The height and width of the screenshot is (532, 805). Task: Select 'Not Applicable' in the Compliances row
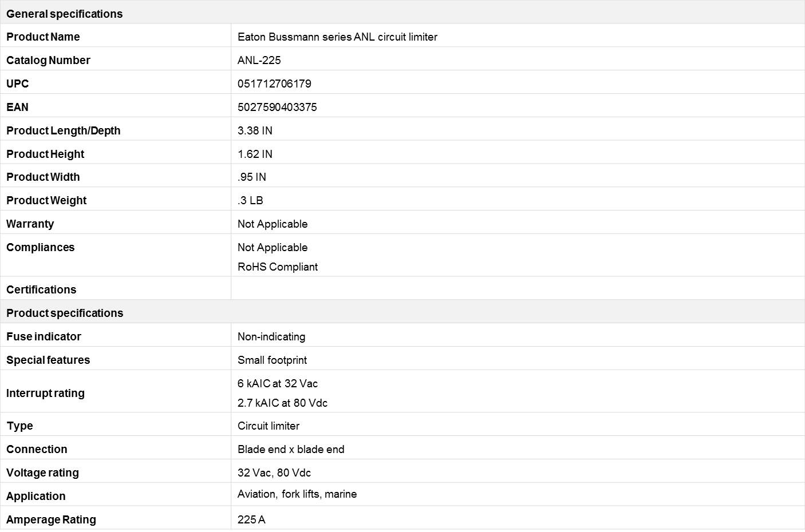tap(273, 247)
